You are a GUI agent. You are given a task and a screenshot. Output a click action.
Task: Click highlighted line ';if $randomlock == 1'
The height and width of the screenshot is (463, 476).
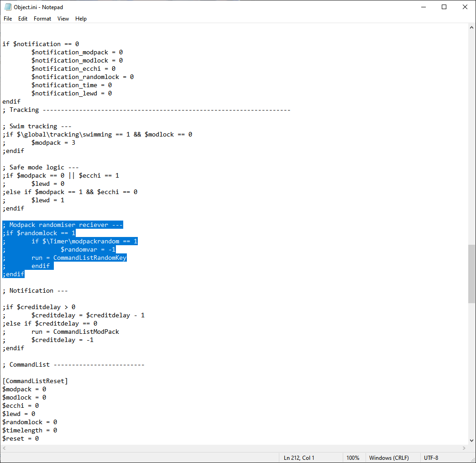pyautogui.click(x=39, y=233)
